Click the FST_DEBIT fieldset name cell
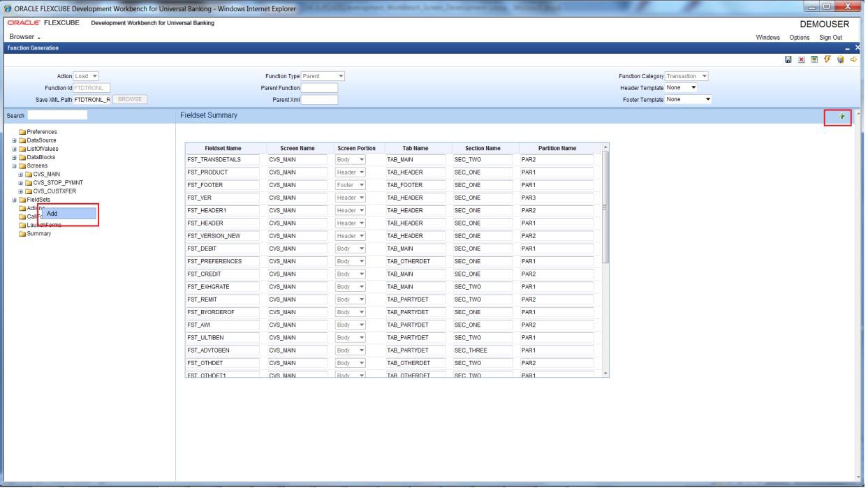The width and height of the screenshot is (868, 488). click(222, 248)
